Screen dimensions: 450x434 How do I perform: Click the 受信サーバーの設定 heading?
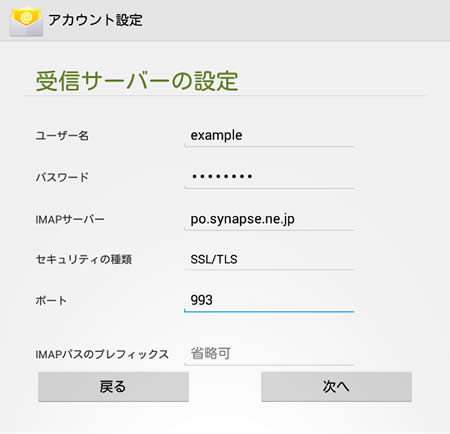[137, 81]
